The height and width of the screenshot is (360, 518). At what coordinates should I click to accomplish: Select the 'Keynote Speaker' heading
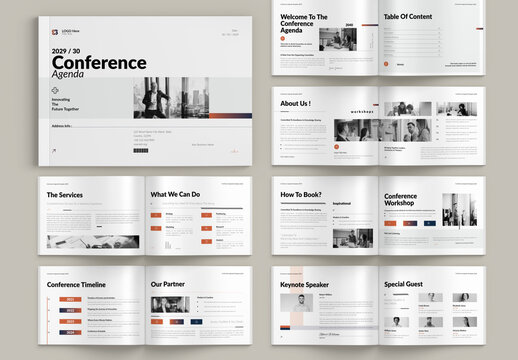(x=304, y=285)
